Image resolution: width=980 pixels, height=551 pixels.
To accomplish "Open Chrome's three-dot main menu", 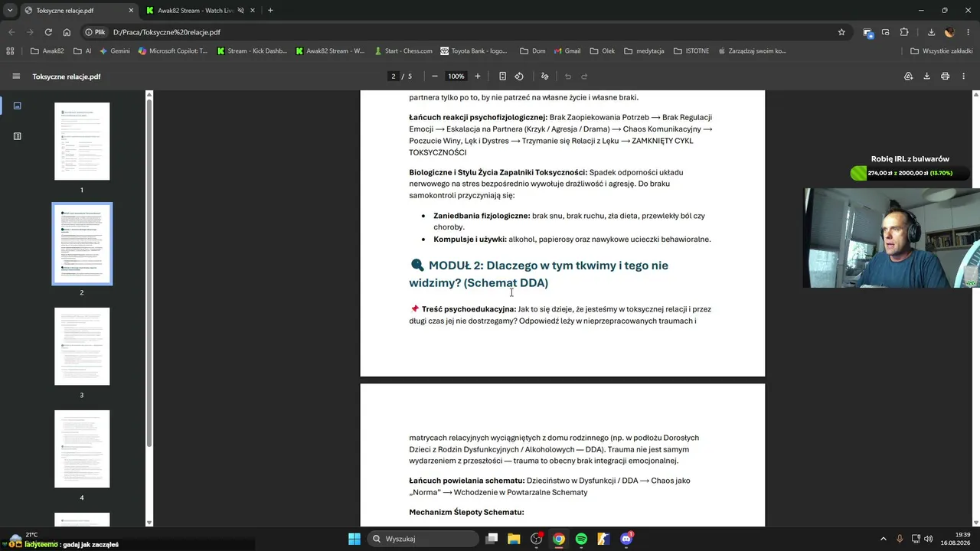I will 968,32.
